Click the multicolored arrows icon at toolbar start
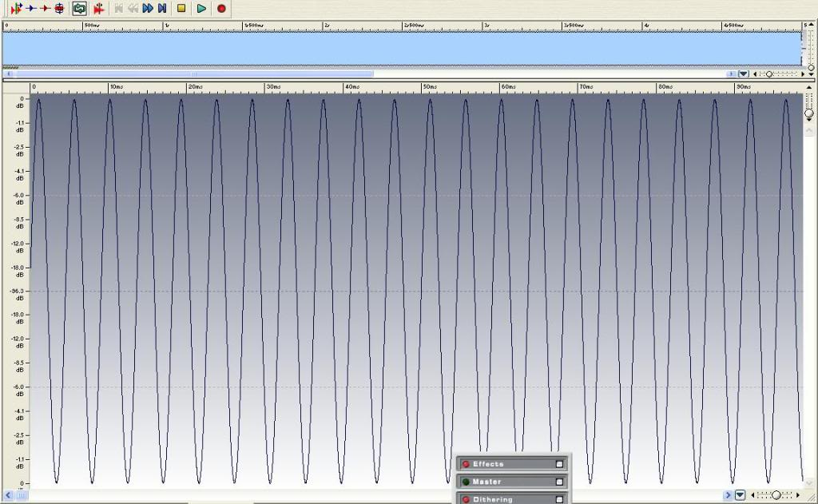This screenshot has width=818, height=504. tap(17, 8)
